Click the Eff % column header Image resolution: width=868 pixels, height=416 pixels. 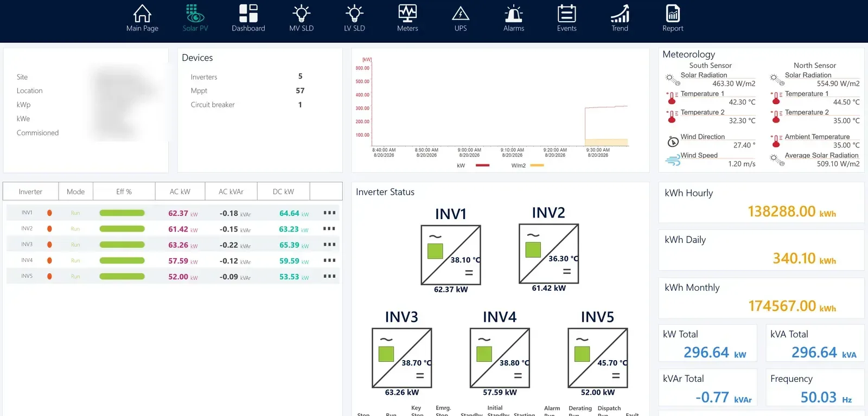coord(124,191)
